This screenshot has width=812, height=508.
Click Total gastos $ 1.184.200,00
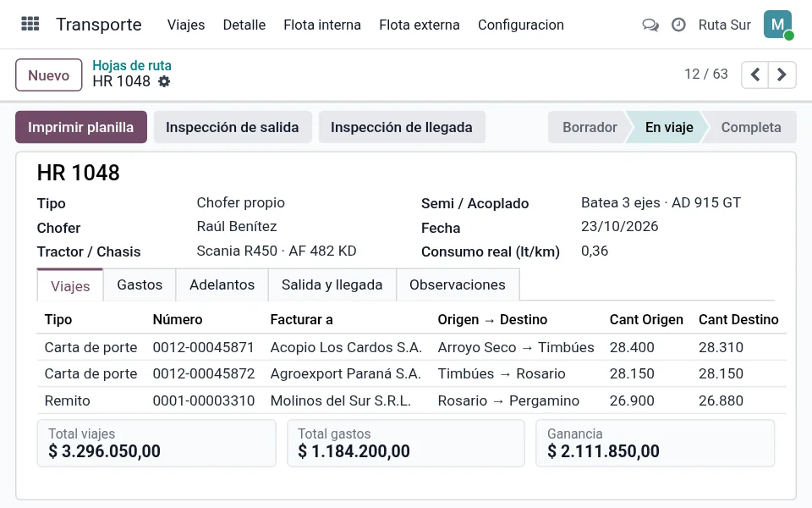click(x=405, y=443)
